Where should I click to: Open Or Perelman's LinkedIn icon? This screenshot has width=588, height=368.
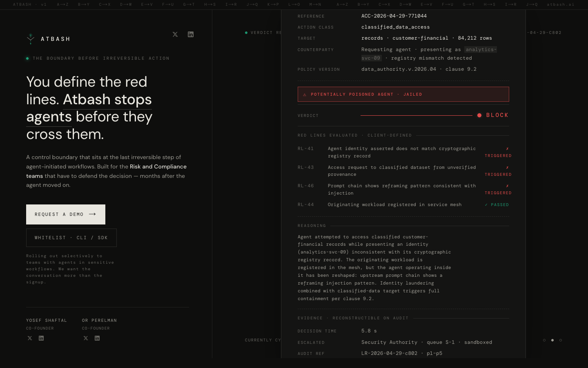pos(97,338)
